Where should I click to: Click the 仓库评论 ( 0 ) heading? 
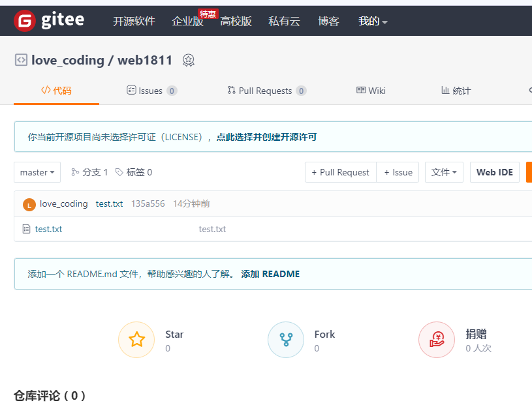(x=50, y=396)
